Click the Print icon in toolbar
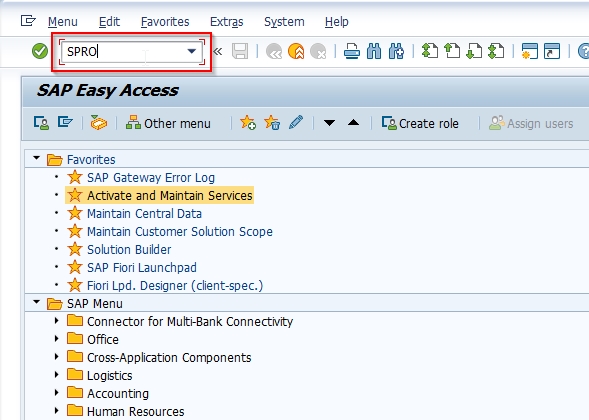The height and width of the screenshot is (420, 589). coord(352,51)
